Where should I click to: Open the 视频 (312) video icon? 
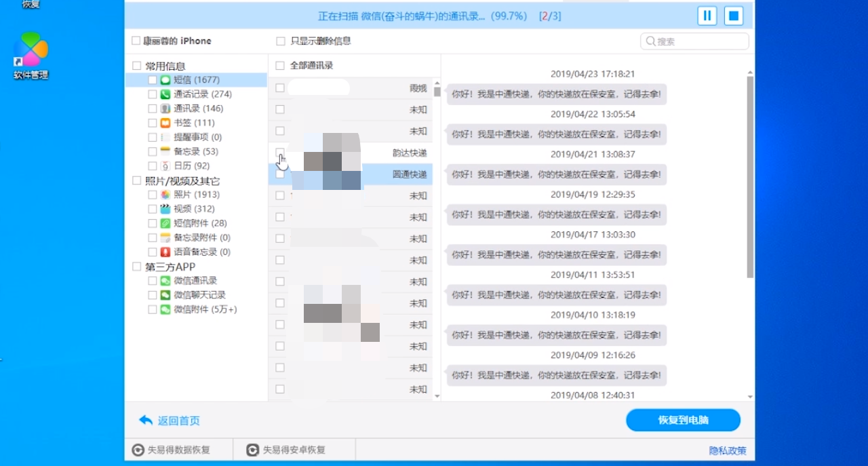tap(165, 209)
